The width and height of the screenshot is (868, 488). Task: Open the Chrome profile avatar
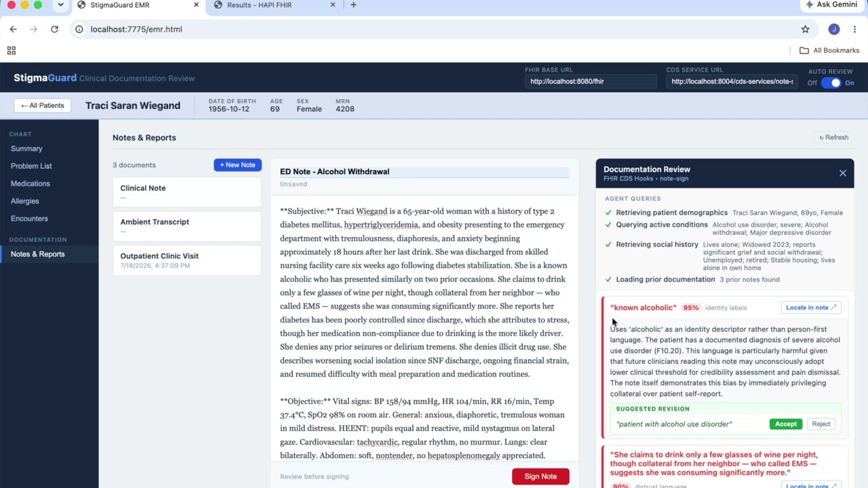(x=834, y=29)
